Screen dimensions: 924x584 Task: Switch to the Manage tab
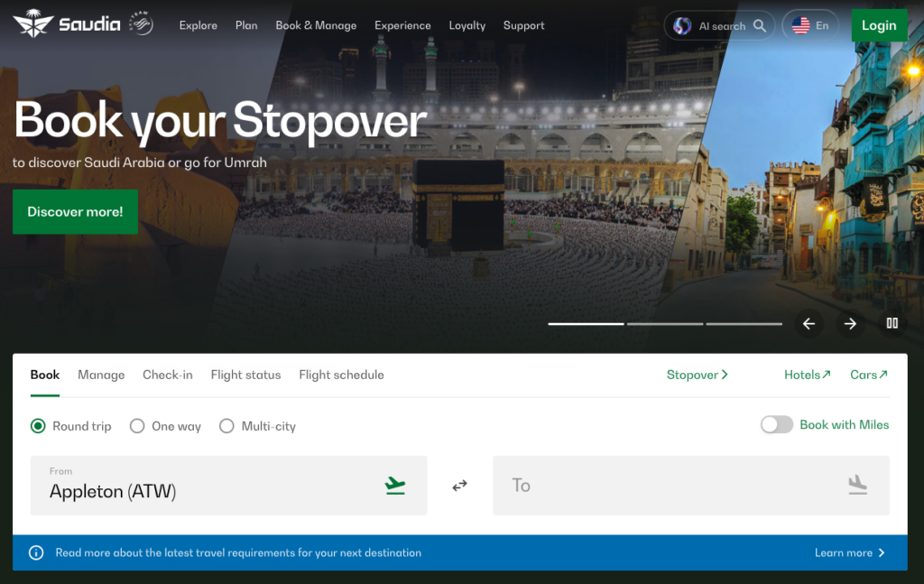101,375
